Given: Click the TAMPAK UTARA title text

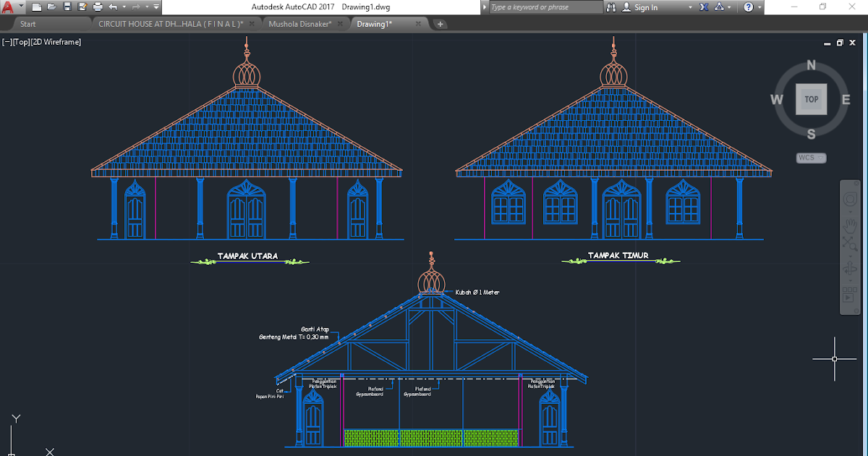Looking at the screenshot, I should [x=248, y=256].
